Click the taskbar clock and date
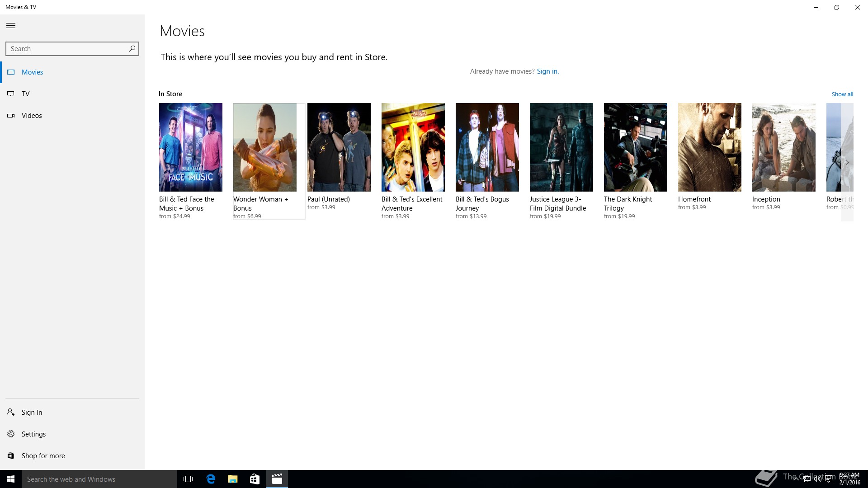The image size is (868, 488). point(849,479)
